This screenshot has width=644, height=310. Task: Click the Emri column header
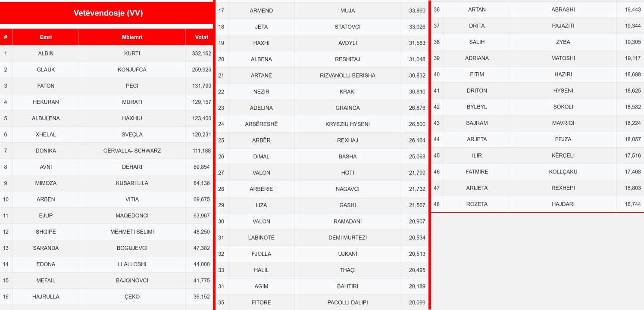[x=46, y=37]
